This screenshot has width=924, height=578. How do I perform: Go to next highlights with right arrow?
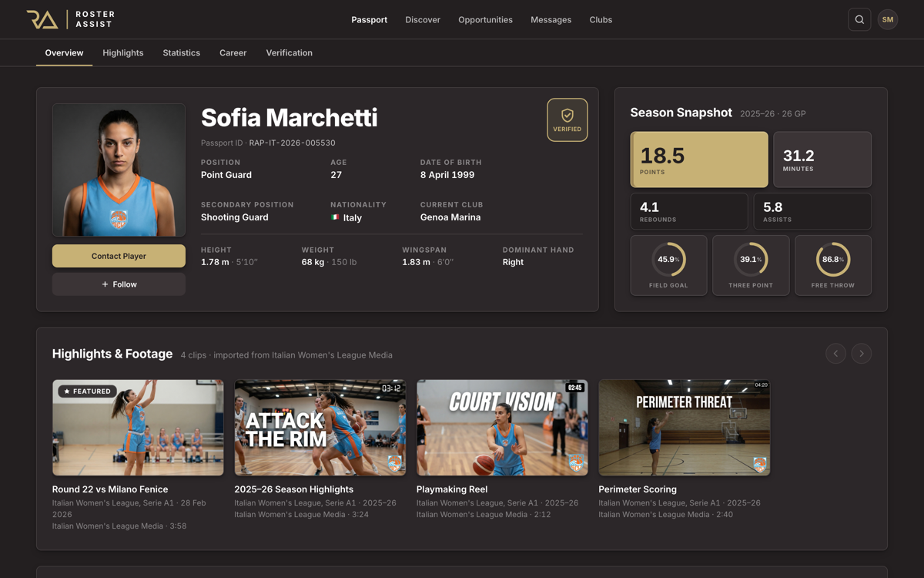point(862,354)
